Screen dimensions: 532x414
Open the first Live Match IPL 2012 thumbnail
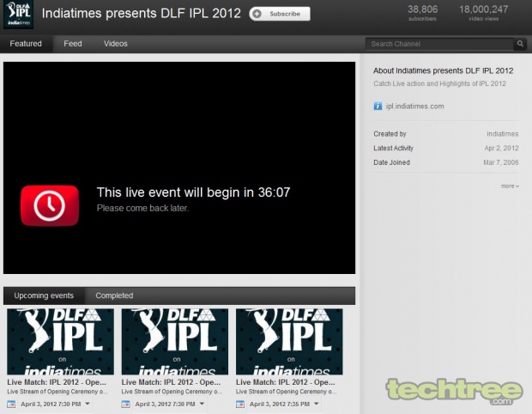(60, 342)
